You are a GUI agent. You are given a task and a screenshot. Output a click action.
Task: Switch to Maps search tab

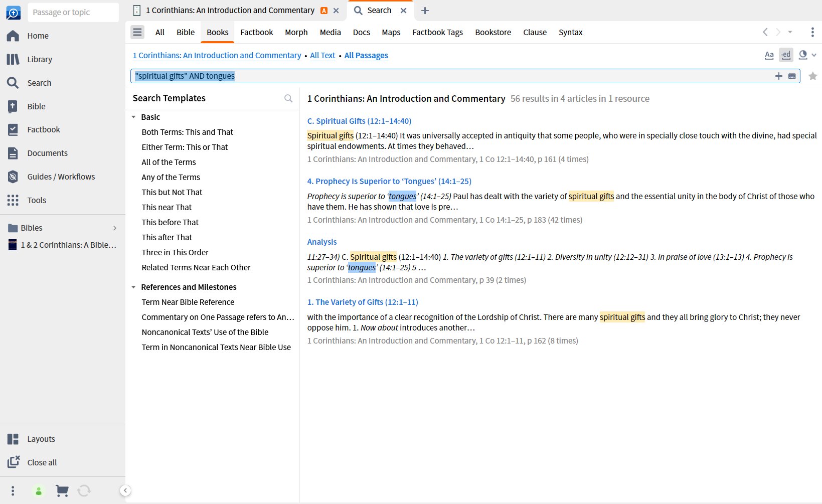(x=391, y=32)
